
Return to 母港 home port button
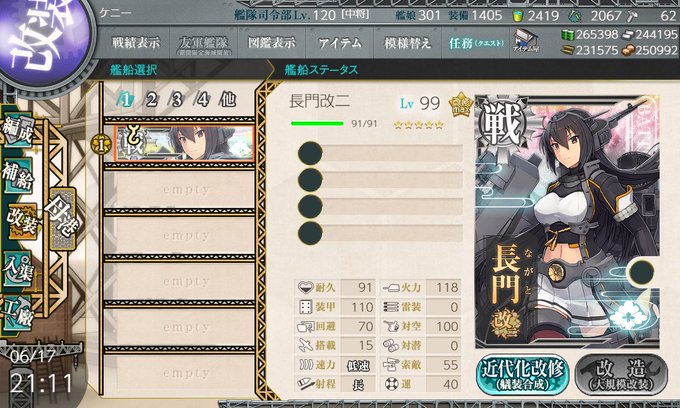point(62,218)
